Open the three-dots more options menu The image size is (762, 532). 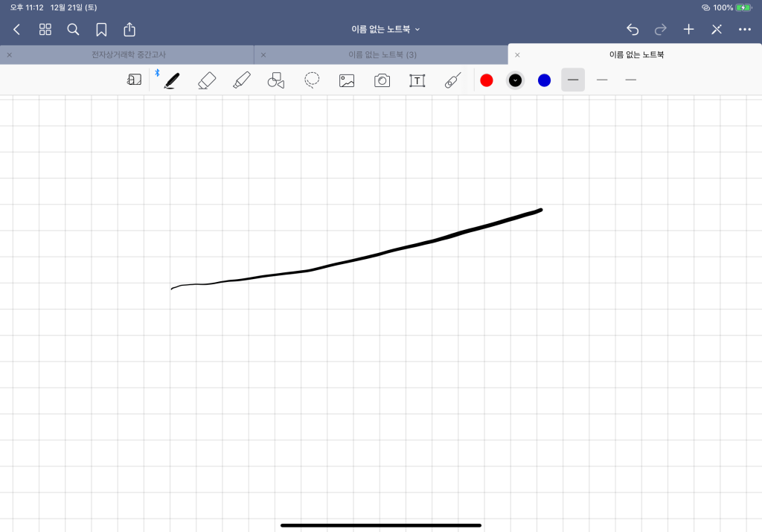(x=744, y=29)
